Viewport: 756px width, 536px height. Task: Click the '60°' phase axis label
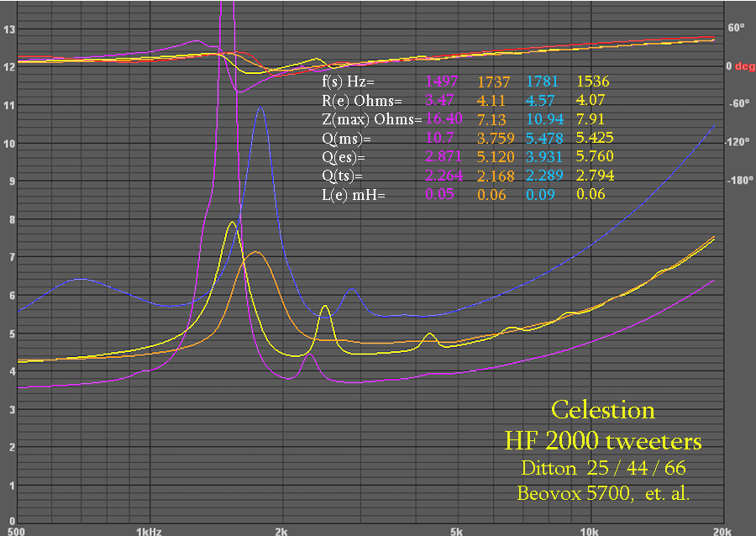736,28
